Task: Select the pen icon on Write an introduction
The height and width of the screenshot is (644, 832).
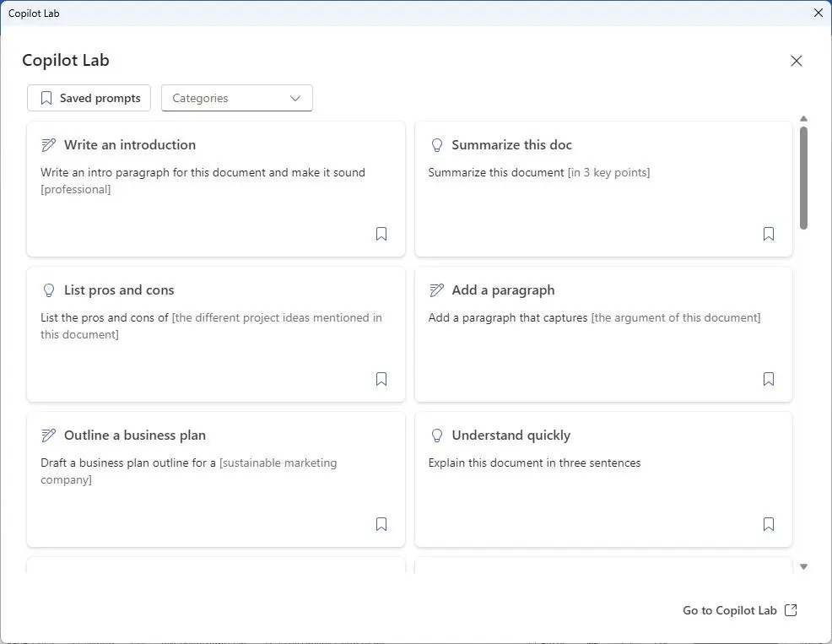Action: tap(49, 144)
